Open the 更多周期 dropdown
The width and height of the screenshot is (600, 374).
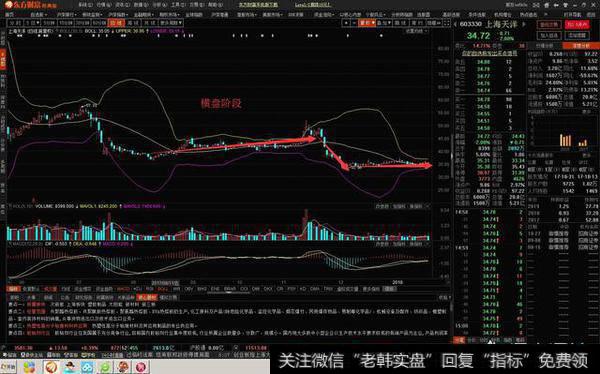pyautogui.click(x=170, y=23)
